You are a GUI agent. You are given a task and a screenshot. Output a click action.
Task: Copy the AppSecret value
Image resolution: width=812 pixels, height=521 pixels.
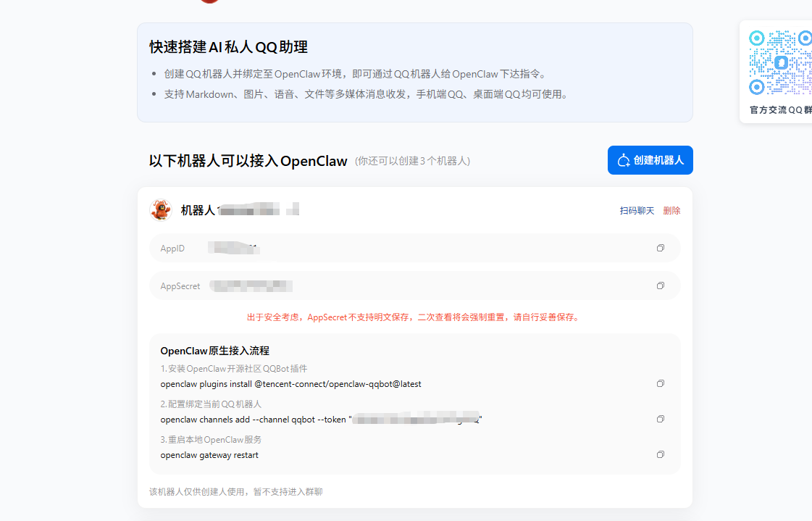coord(660,285)
